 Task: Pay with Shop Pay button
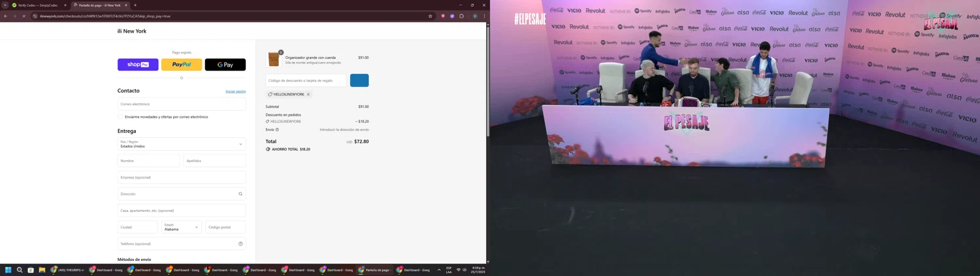coord(138,65)
